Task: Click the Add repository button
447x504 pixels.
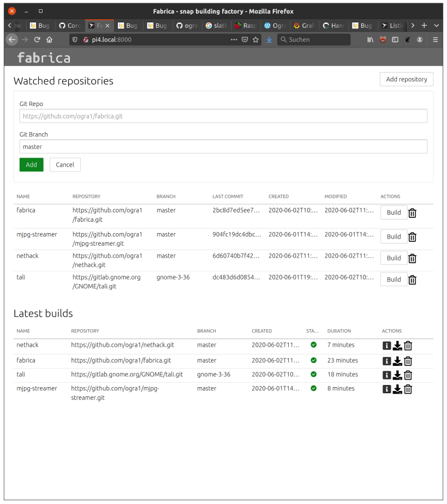Action: 407,79
